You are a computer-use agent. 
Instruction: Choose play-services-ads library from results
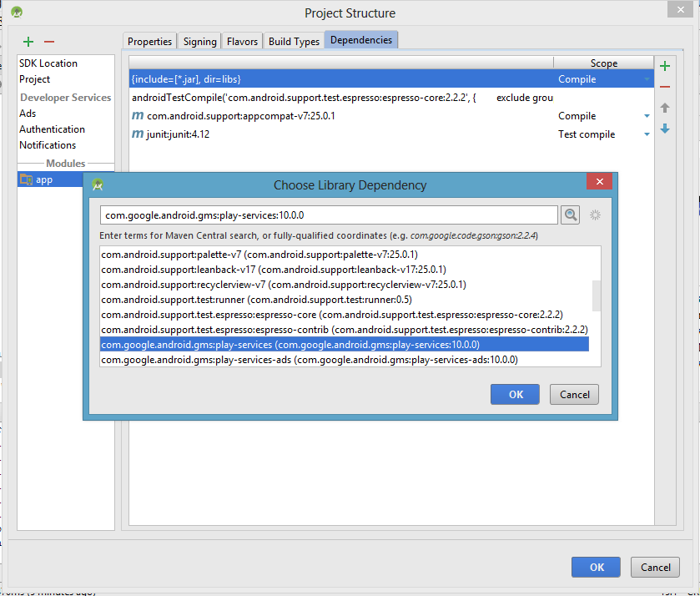tap(345, 360)
